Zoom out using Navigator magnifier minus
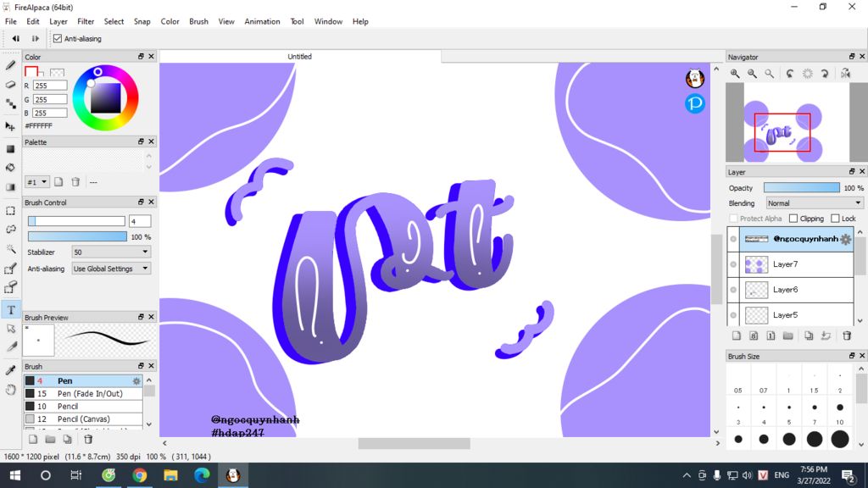This screenshot has width=868, height=488. [x=753, y=74]
